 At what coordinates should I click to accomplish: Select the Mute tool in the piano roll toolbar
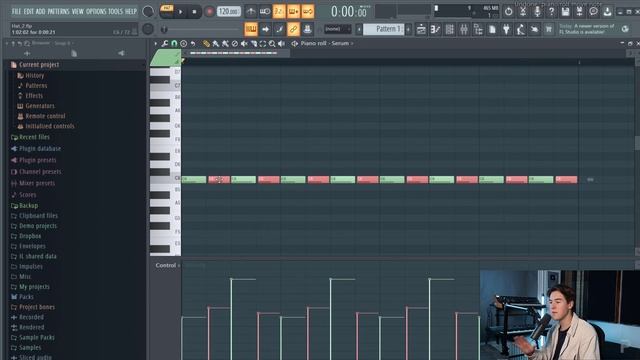(244, 44)
